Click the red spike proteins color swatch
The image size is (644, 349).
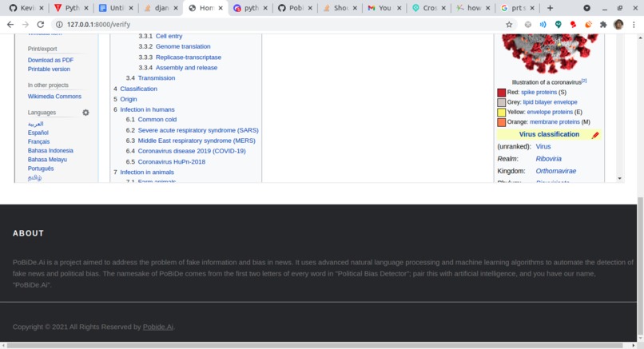click(x=502, y=93)
